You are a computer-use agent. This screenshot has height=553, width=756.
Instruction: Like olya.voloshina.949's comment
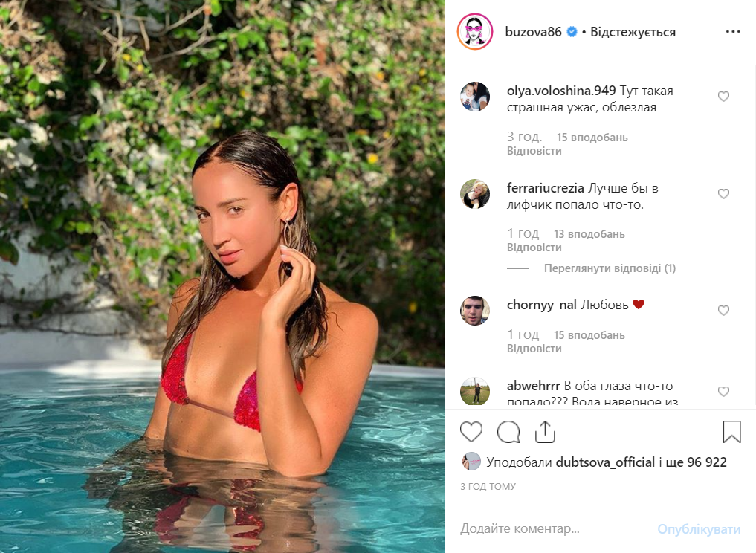click(723, 97)
